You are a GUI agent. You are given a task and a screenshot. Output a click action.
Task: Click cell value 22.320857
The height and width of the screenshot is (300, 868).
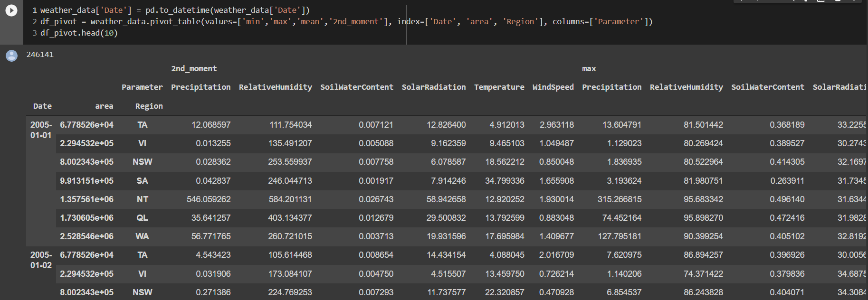coord(505,292)
